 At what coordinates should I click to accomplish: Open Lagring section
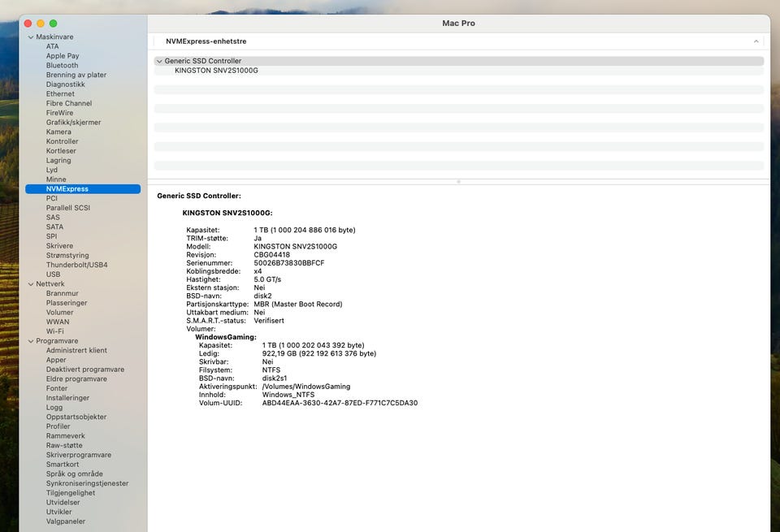tap(58, 160)
